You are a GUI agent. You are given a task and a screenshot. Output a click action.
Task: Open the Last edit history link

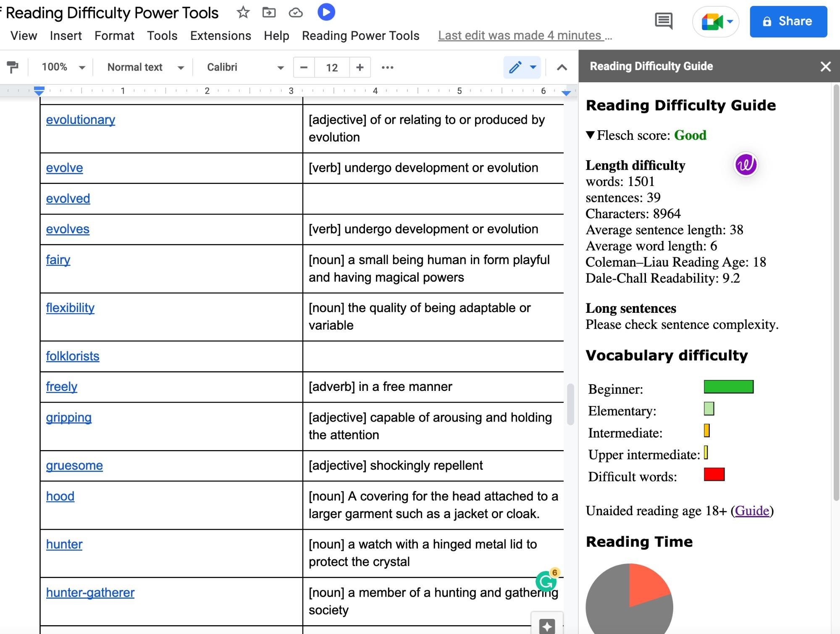[x=525, y=36]
